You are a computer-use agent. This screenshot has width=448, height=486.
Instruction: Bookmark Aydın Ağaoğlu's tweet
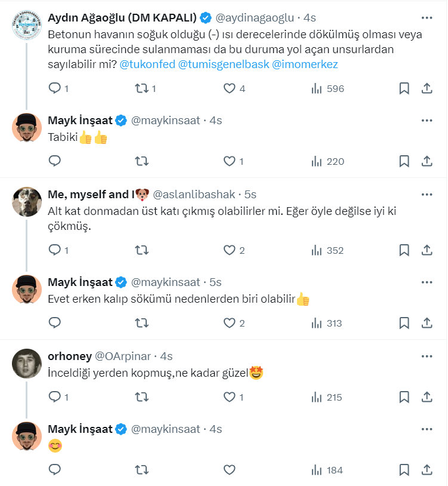pyautogui.click(x=404, y=88)
